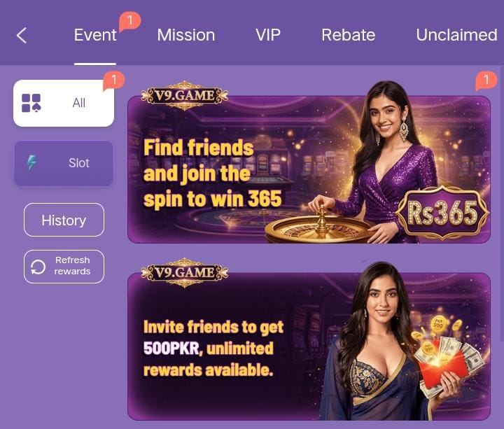Open the Mission tab
Screen dimensions: 504x429
(x=186, y=35)
